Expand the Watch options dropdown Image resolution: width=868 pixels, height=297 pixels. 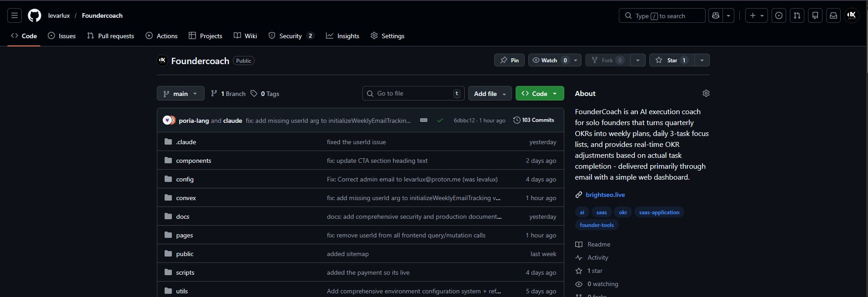point(576,60)
